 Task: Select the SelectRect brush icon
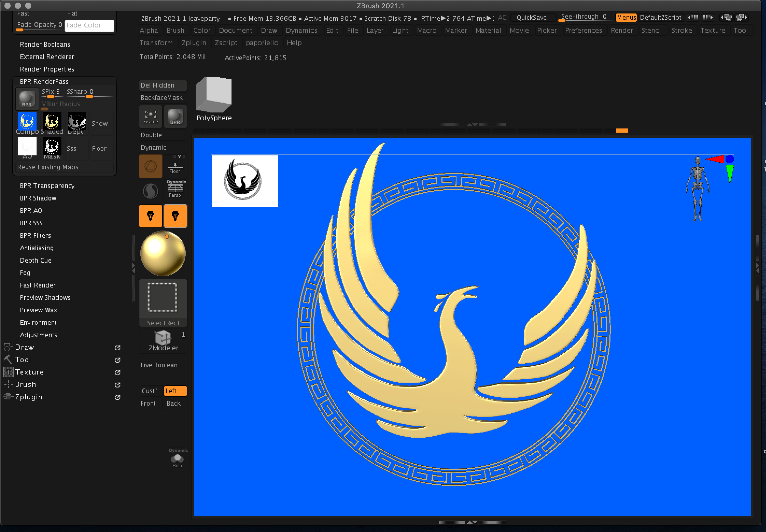tap(163, 303)
